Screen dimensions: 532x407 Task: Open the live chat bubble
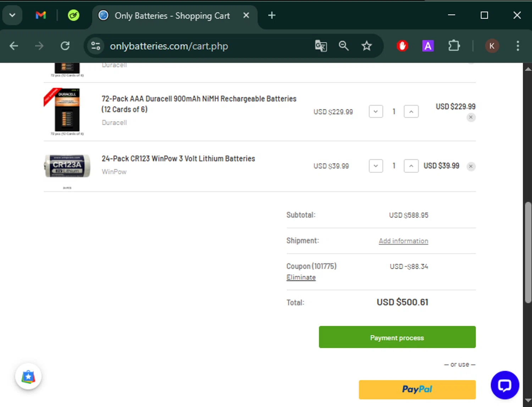pos(505,385)
